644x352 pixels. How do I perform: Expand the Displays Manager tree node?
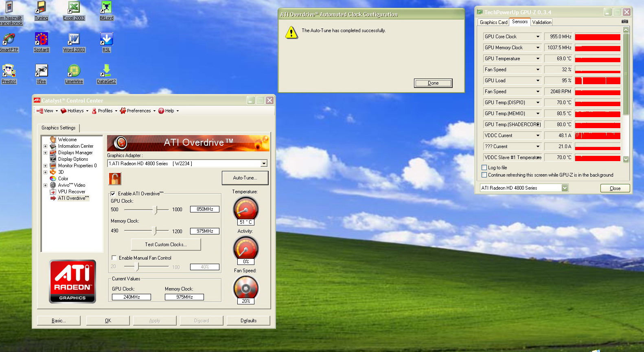pyautogui.click(x=46, y=153)
